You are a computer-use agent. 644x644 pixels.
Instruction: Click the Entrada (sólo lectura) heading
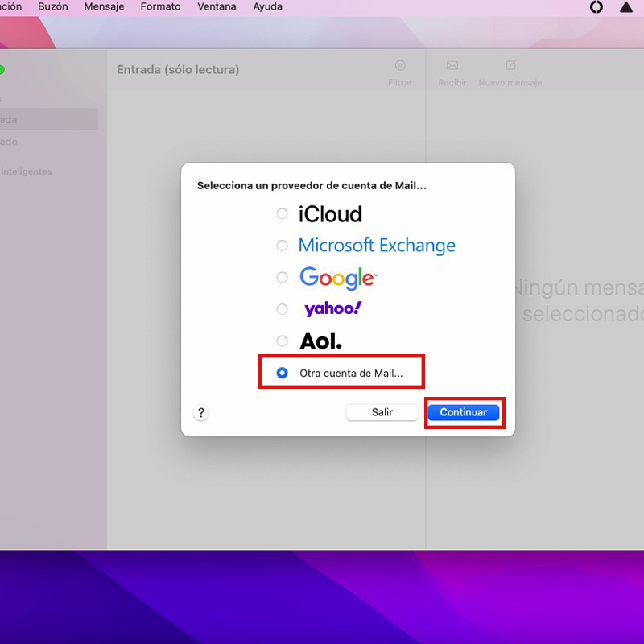point(178,70)
